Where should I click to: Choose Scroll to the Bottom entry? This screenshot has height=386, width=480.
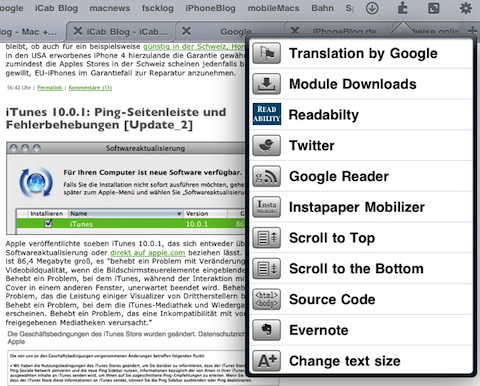tap(361, 269)
